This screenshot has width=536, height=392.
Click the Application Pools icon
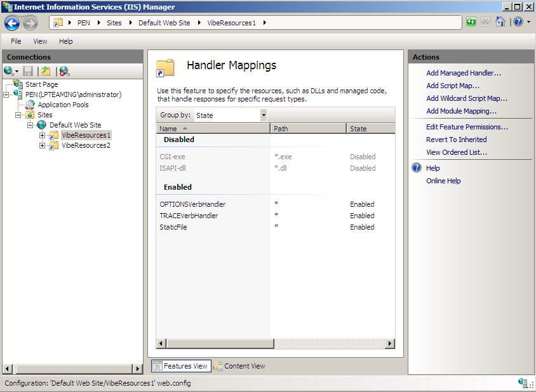tap(30, 105)
